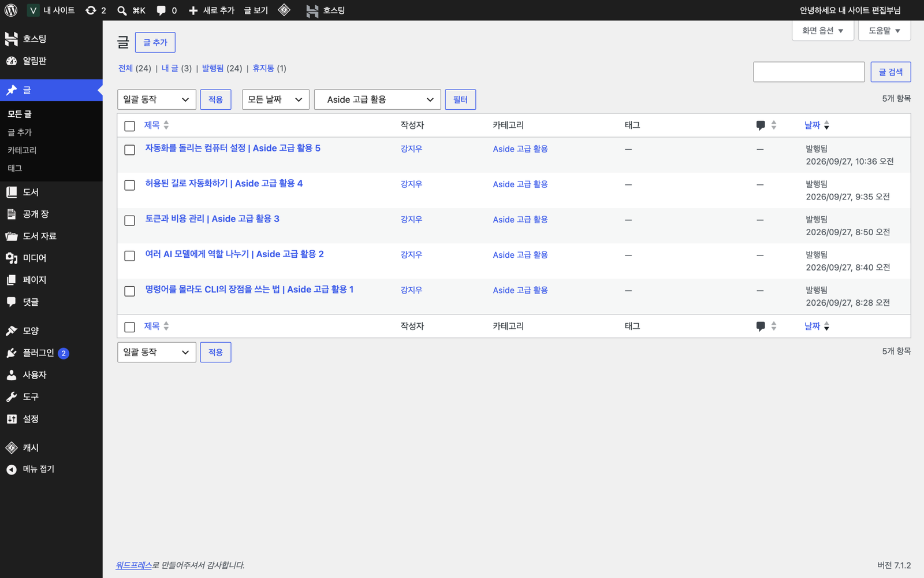Screen dimensions: 924x578
Task: Select the post 'Aside 고급 활용 3' checkbox
Action: (x=129, y=220)
